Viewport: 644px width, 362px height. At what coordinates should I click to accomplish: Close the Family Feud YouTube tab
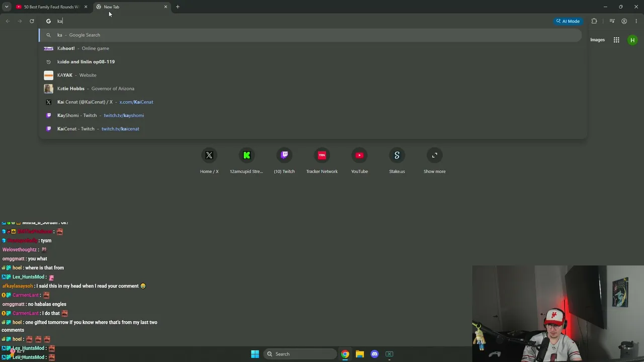pyautogui.click(x=86, y=7)
